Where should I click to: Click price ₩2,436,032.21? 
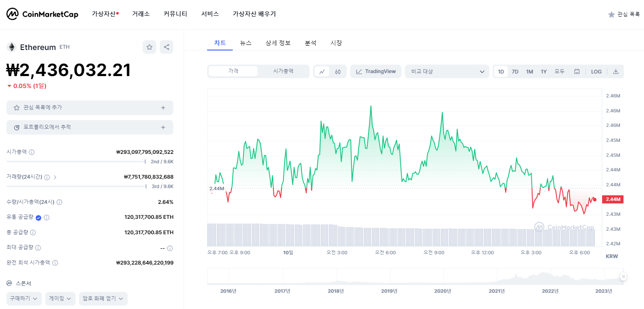[68, 70]
